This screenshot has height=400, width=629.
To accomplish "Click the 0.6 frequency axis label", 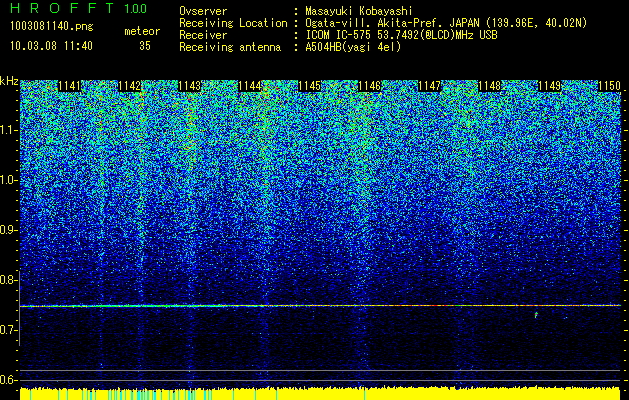I will coord(7,380).
